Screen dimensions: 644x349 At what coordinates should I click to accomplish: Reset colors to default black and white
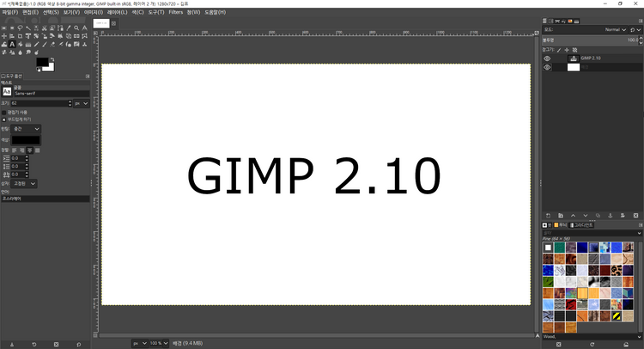coord(38,70)
